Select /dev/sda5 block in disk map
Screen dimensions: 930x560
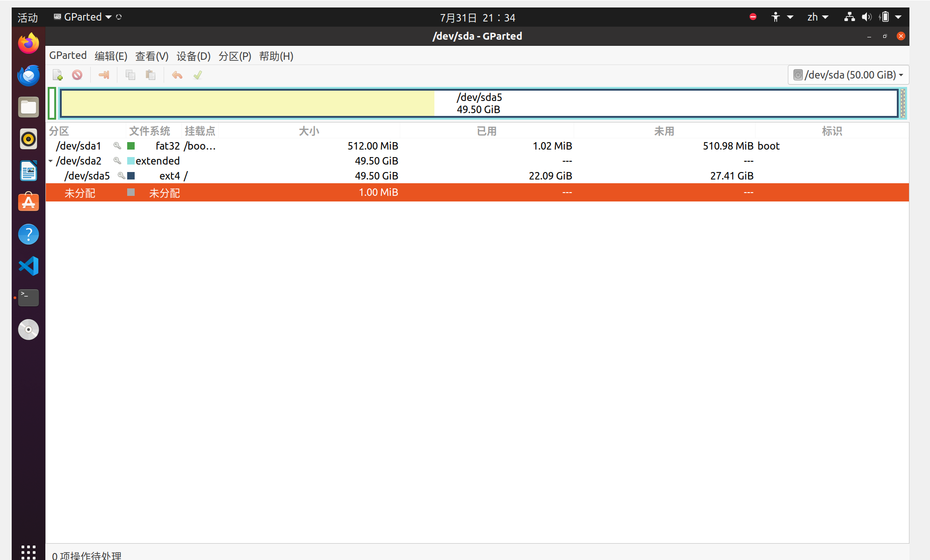(x=479, y=103)
